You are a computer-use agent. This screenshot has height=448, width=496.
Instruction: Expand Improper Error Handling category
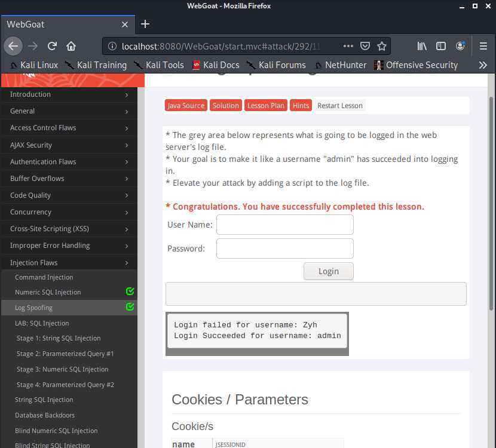click(x=69, y=246)
